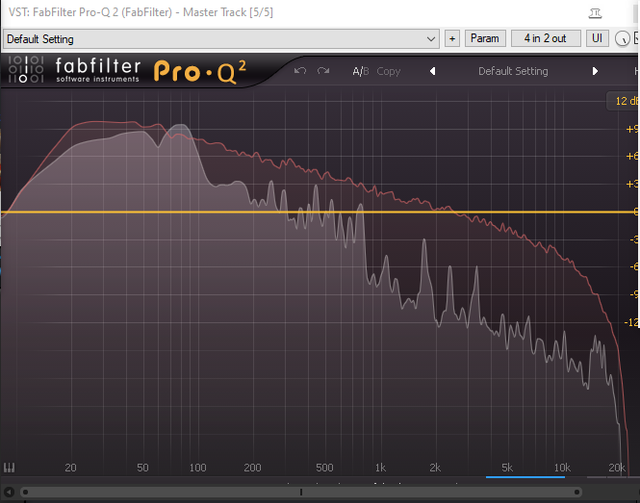Click the 500 frequency label
Screen dimensions: 640x503
pyautogui.click(x=324, y=467)
